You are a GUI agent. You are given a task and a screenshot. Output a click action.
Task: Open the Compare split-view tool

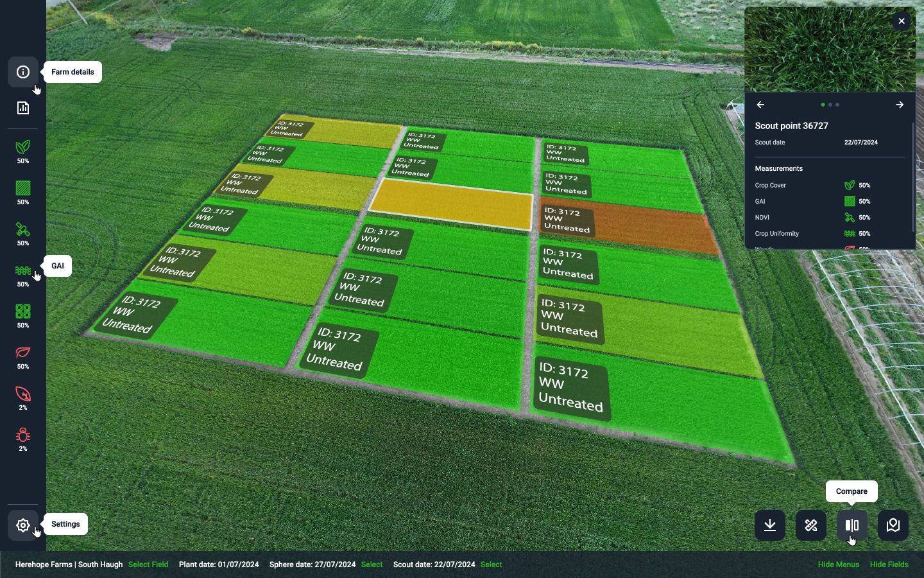pos(851,525)
